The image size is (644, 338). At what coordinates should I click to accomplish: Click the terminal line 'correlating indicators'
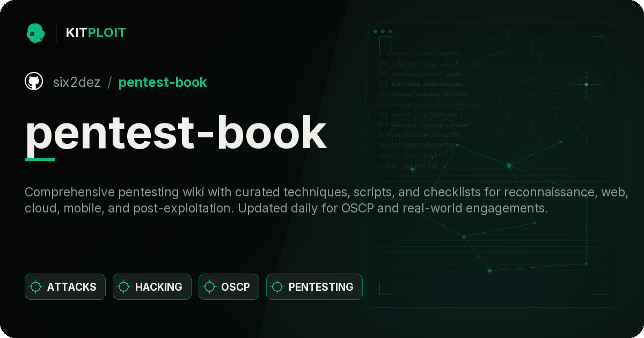pos(420,115)
